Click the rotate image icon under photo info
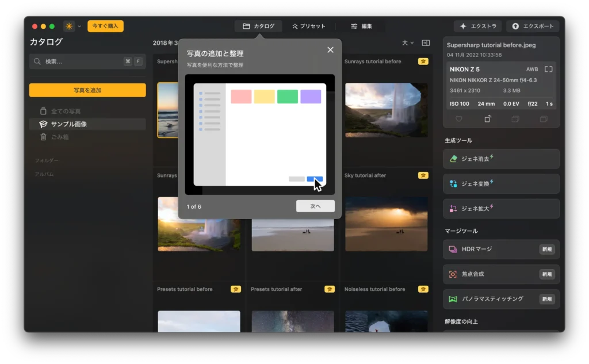 coord(487,118)
